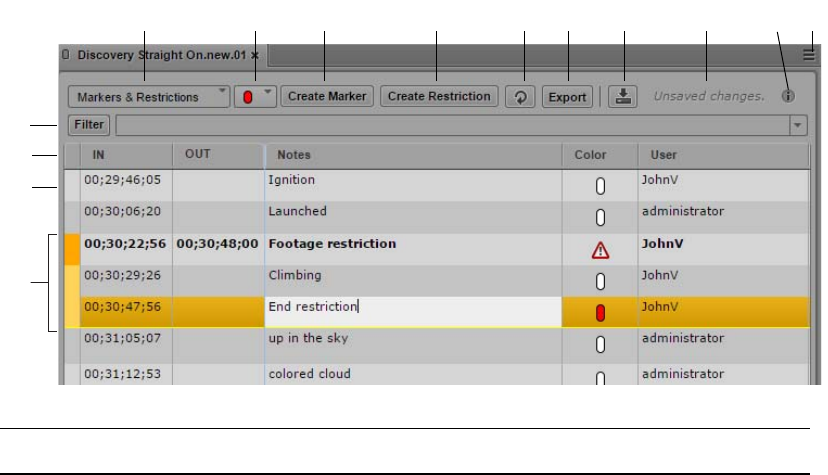This screenshot has height=475, width=828.
Task: Select timecode 00;31;05;07
Action: [x=123, y=338]
